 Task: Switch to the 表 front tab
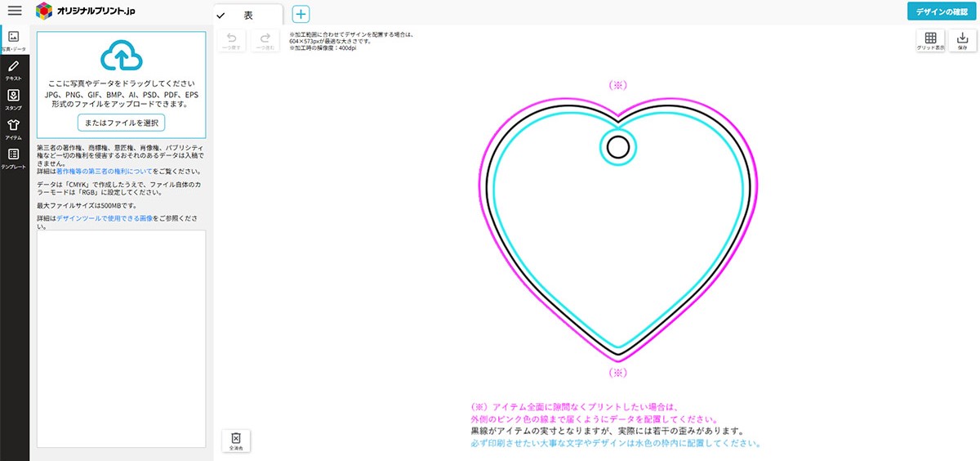[x=248, y=15]
